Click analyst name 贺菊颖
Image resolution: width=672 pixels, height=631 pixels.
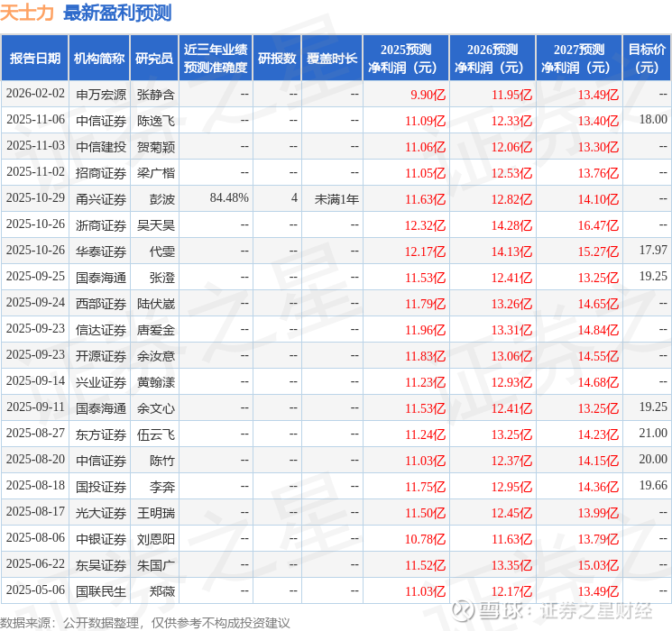155,147
